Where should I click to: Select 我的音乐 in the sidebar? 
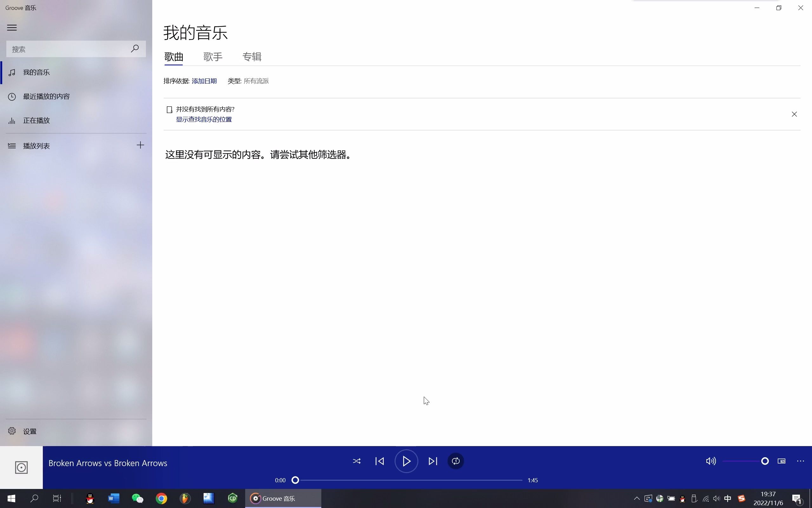pyautogui.click(x=76, y=72)
